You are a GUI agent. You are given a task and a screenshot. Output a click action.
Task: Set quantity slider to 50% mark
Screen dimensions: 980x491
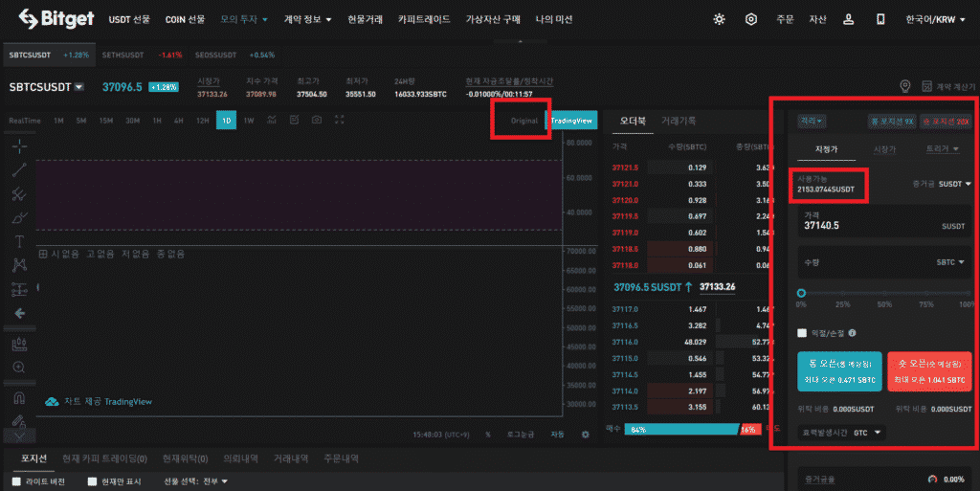point(884,293)
